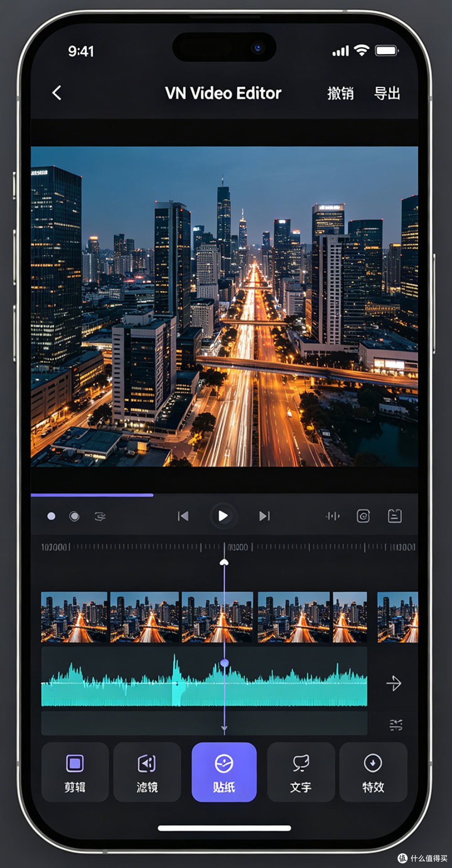This screenshot has height=868, width=452.
Task: Select the third video clip thumbnail
Action: tap(217, 617)
